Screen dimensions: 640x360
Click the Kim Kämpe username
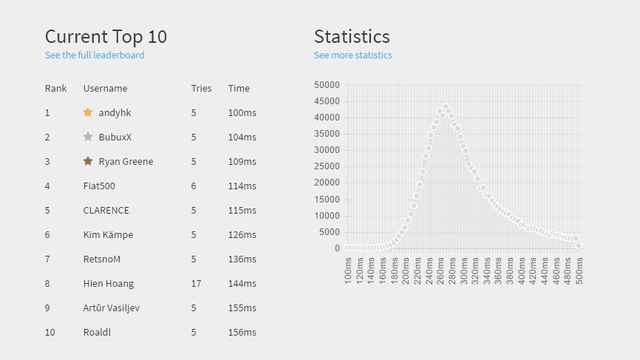point(108,235)
